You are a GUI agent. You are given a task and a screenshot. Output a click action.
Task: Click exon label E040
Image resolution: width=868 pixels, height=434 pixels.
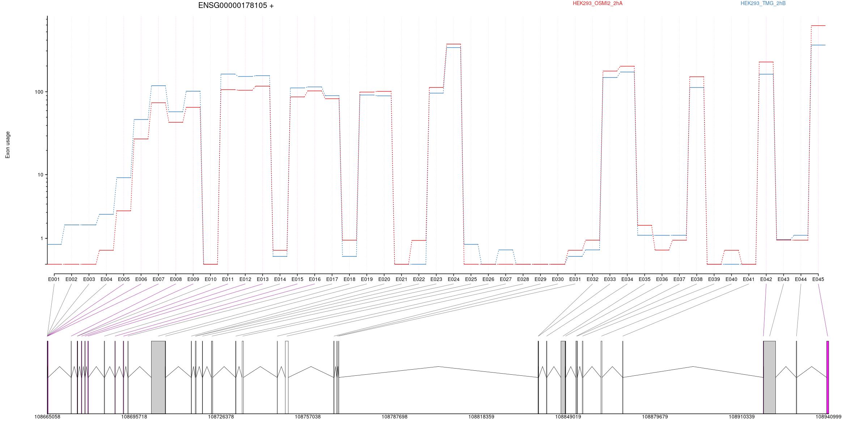click(731, 279)
